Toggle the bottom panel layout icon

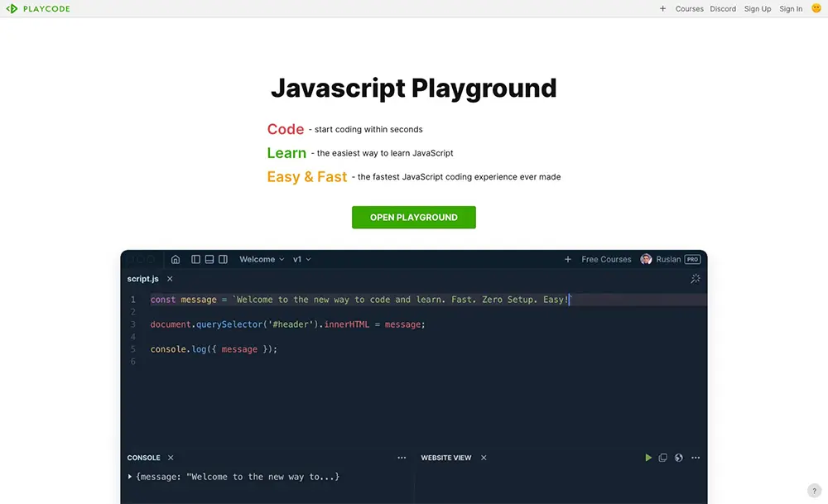(x=209, y=259)
